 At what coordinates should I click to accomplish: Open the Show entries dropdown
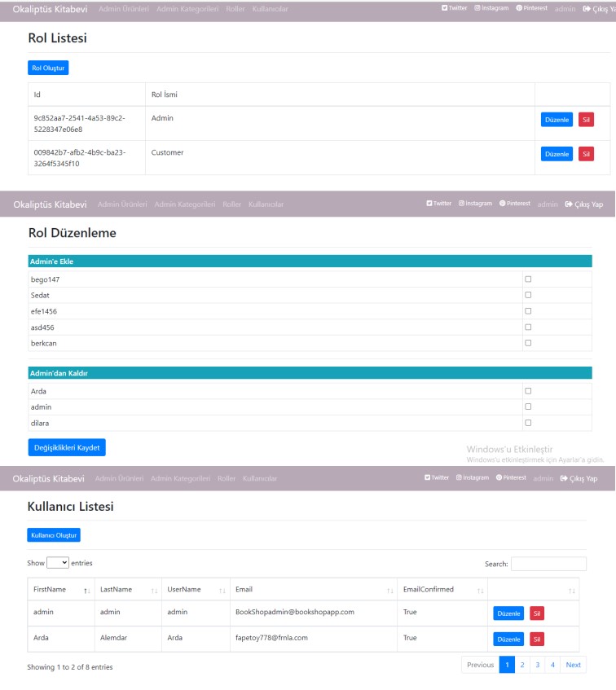tap(58, 563)
